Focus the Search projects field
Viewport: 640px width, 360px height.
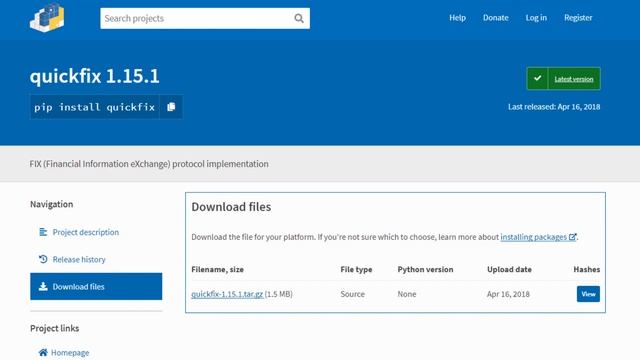tap(205, 18)
